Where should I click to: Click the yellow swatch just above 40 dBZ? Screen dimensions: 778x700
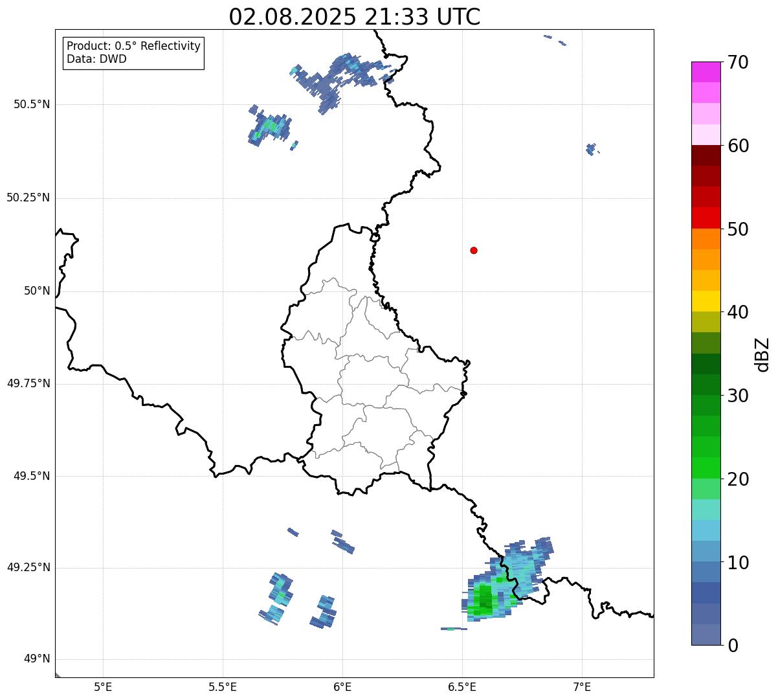coord(706,301)
